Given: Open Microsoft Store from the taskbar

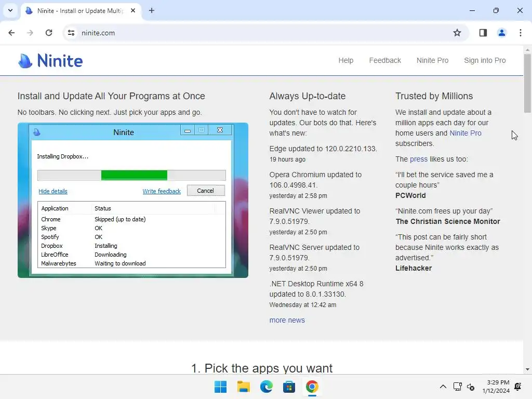Looking at the screenshot, I should [x=289, y=387].
